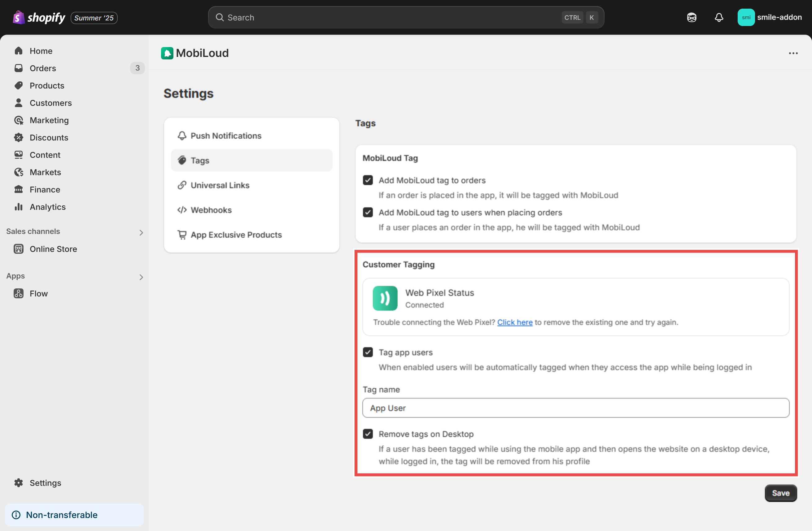Click the Marketing target icon
The height and width of the screenshot is (531, 812).
[x=19, y=120]
